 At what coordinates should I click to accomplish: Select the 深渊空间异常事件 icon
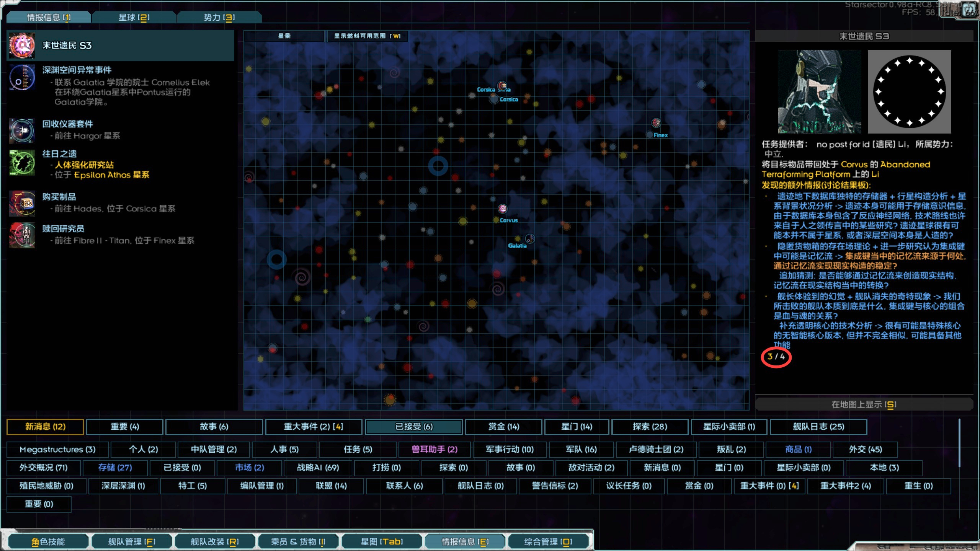coord(22,78)
